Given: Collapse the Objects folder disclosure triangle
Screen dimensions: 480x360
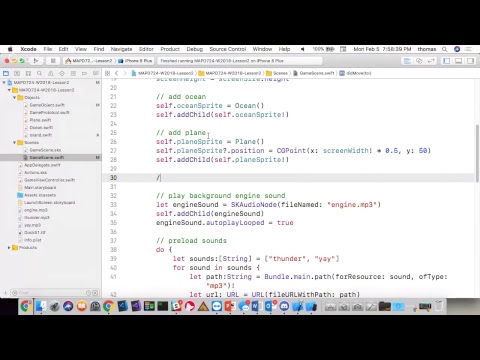Looking at the screenshot, I should click(x=15, y=97).
